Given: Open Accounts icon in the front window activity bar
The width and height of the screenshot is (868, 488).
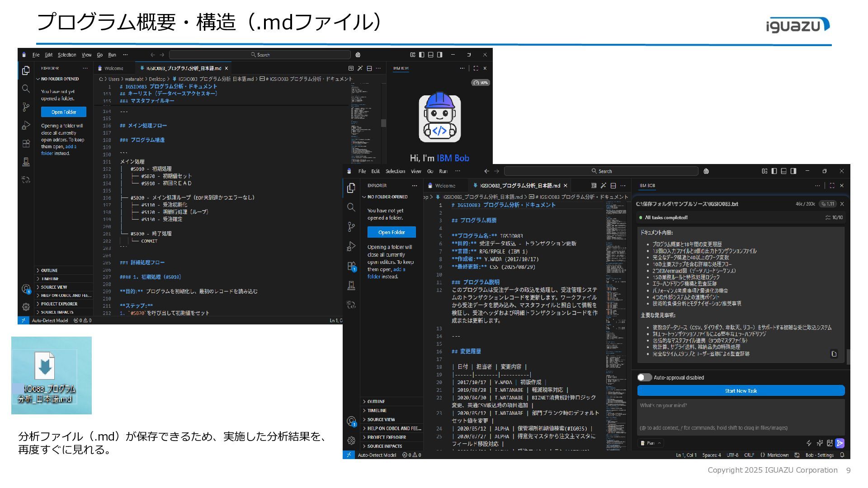Looking at the screenshot, I should click(x=351, y=421).
